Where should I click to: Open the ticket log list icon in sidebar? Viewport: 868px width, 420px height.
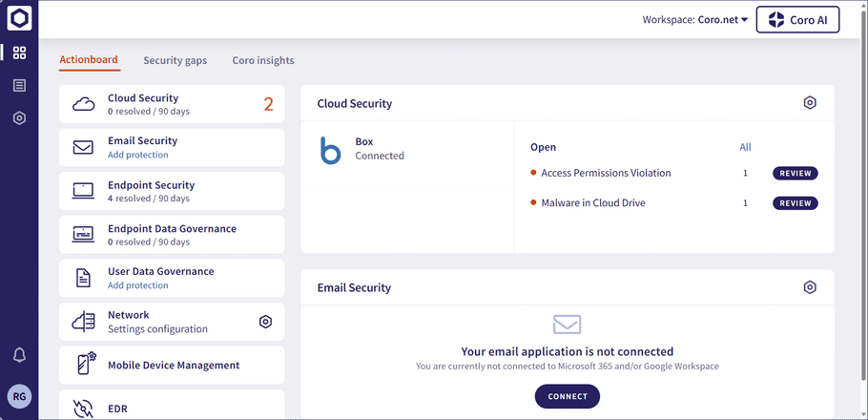(x=19, y=85)
